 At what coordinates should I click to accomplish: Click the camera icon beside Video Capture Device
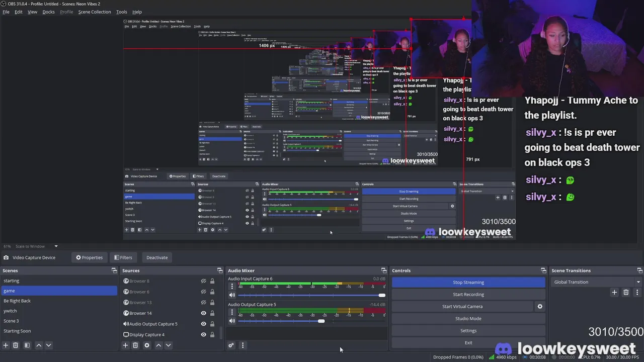6,257
